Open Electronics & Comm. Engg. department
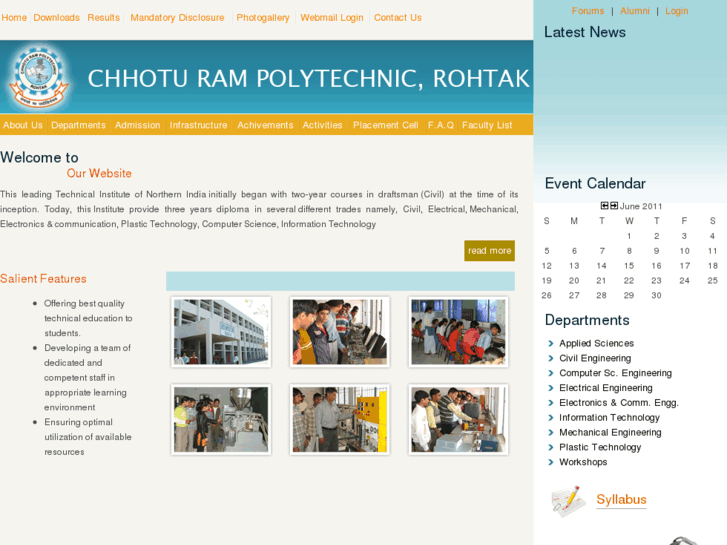Image resolution: width=727 pixels, height=545 pixels. (619, 403)
